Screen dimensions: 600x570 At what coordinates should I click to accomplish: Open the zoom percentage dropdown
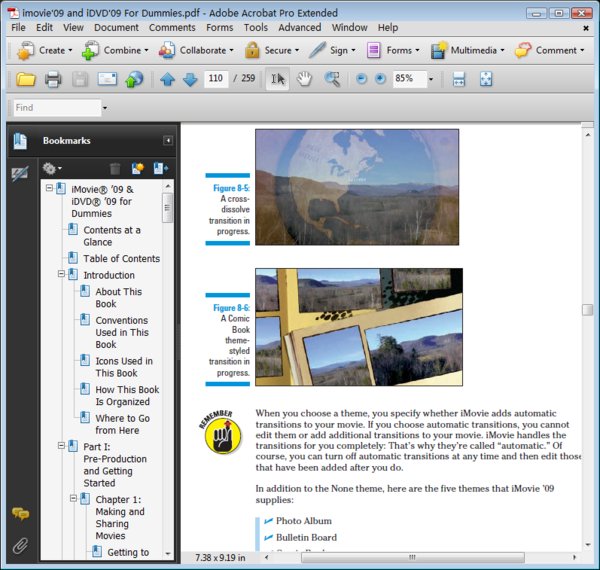[431, 79]
